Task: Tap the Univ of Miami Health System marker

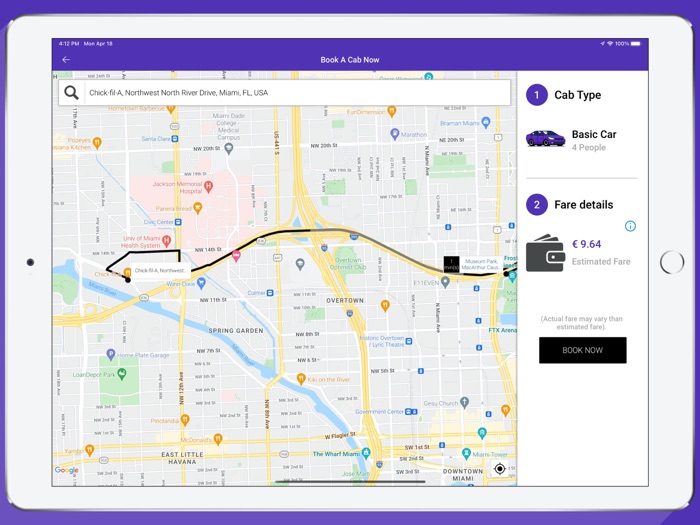Action: point(167,241)
